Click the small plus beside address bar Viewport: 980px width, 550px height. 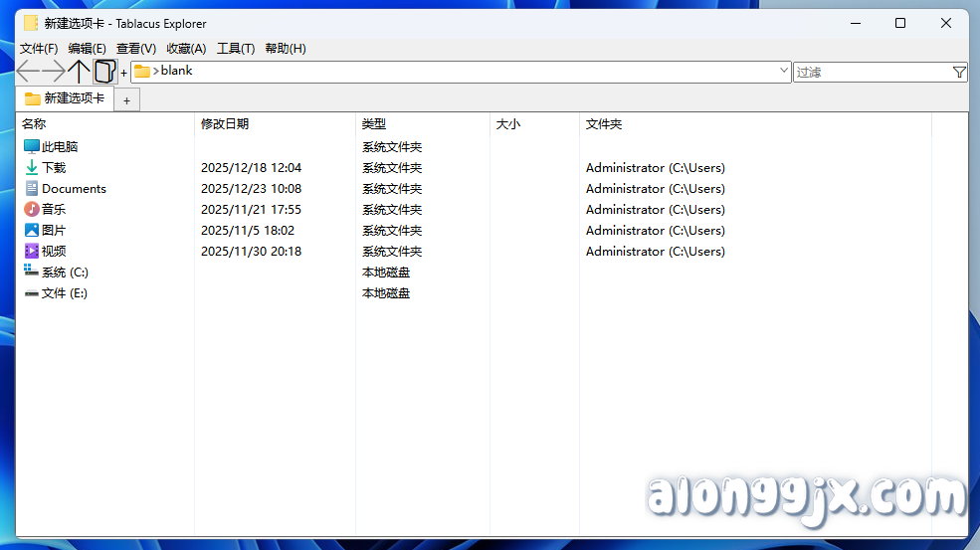point(123,74)
